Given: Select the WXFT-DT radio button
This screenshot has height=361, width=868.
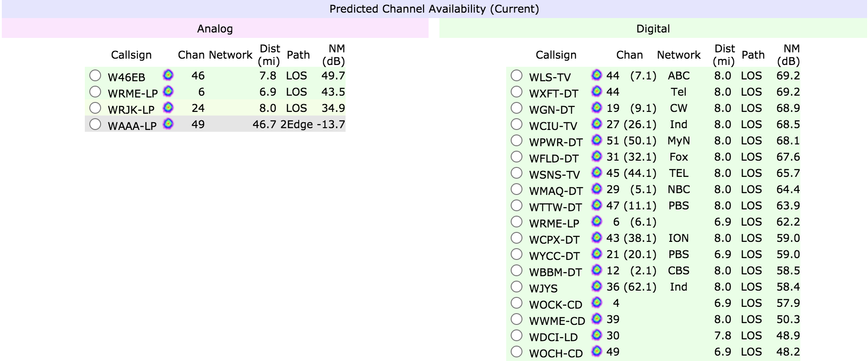Looking at the screenshot, I should (517, 92).
